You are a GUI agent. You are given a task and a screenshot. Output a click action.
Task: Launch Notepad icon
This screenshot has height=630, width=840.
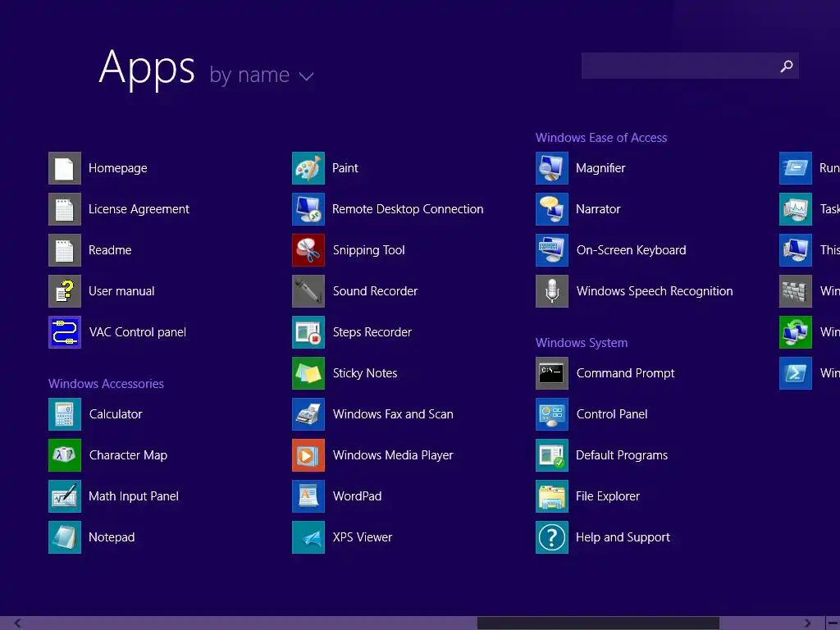(x=65, y=537)
